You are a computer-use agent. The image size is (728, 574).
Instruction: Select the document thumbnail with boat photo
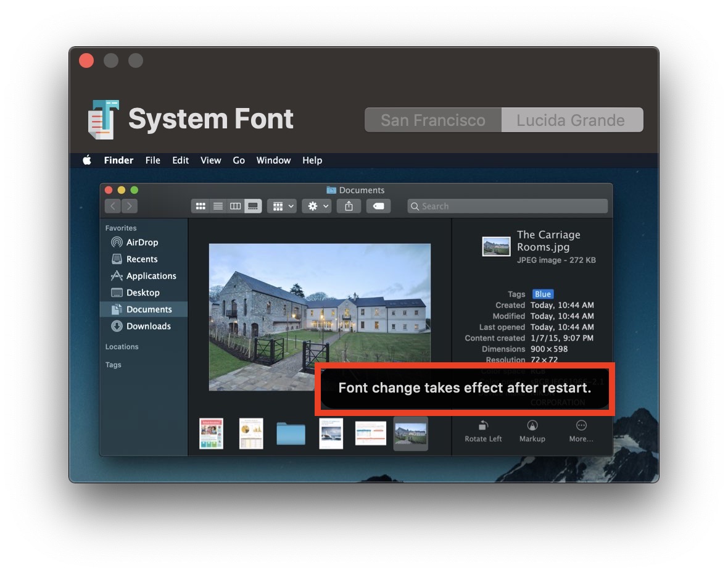coord(331,433)
